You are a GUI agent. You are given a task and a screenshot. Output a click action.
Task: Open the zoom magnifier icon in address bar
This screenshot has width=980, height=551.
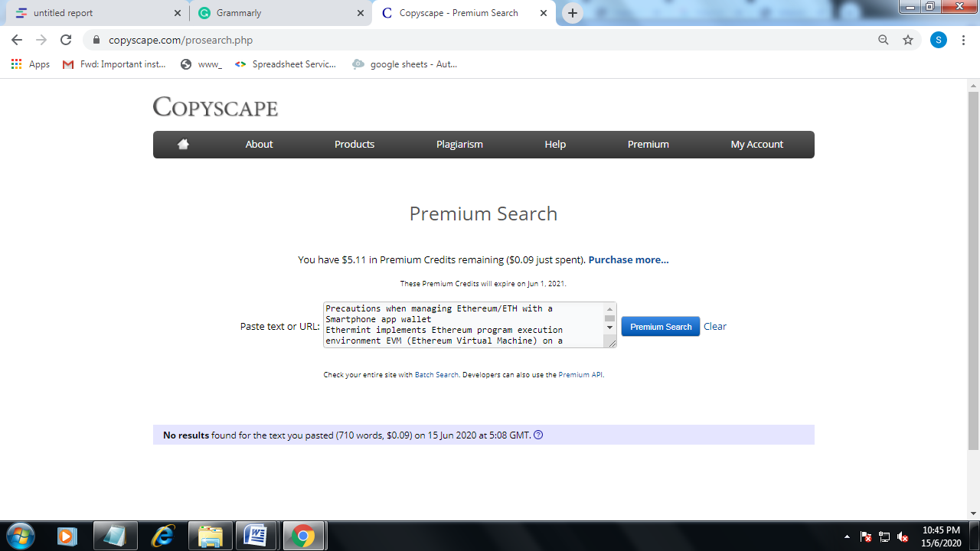(x=884, y=40)
